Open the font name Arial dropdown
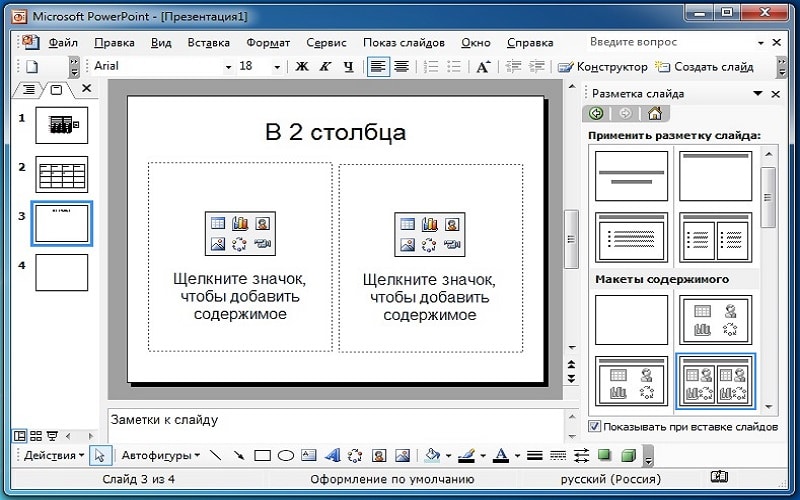 [228, 67]
